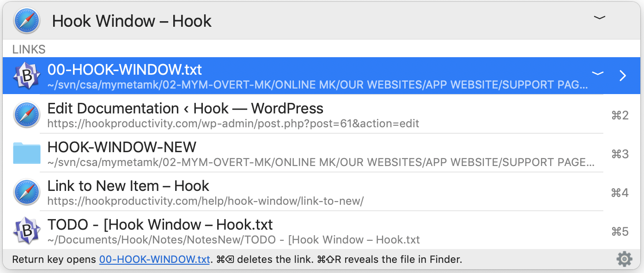Click the BBEdit icon beside 00-HOOK-WINDOW.txt

[x=26, y=75]
